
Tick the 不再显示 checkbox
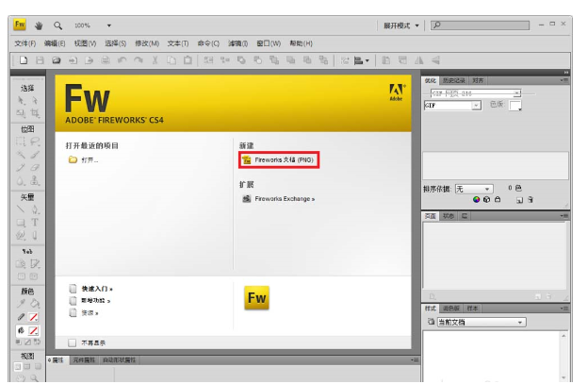tap(72, 342)
